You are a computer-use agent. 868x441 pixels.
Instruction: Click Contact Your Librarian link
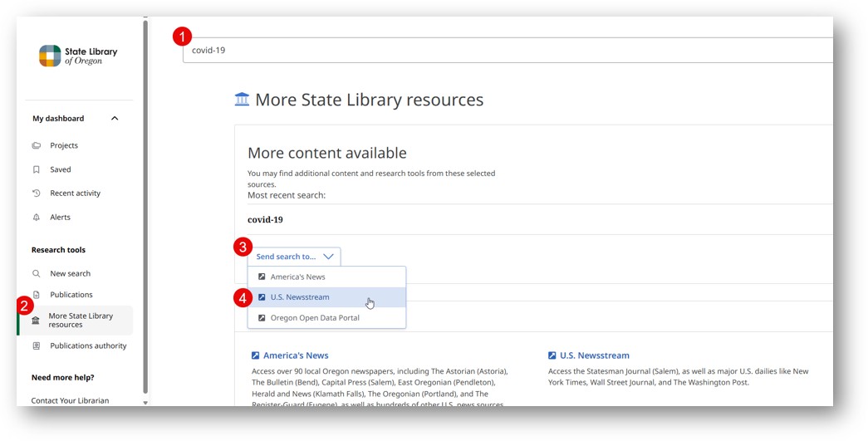(70, 400)
